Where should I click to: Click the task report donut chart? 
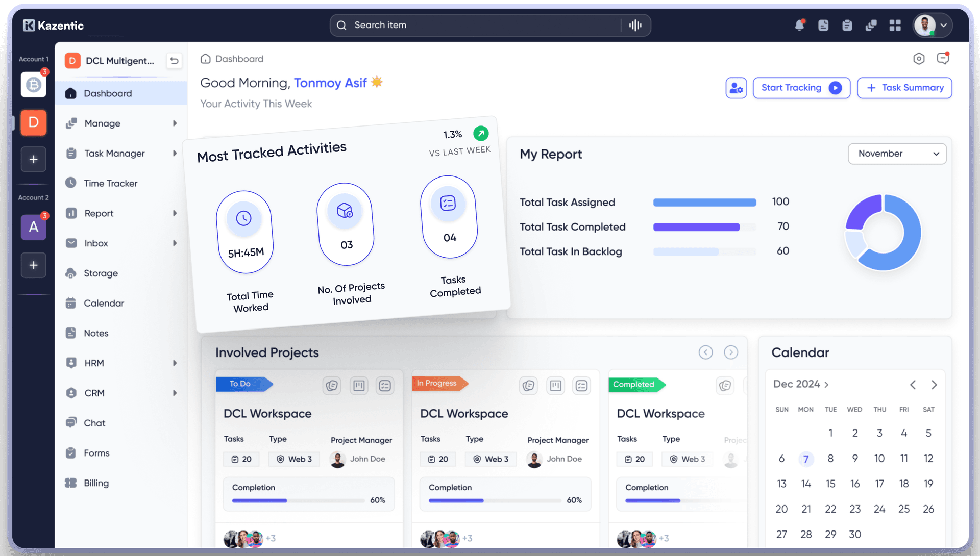[883, 233]
